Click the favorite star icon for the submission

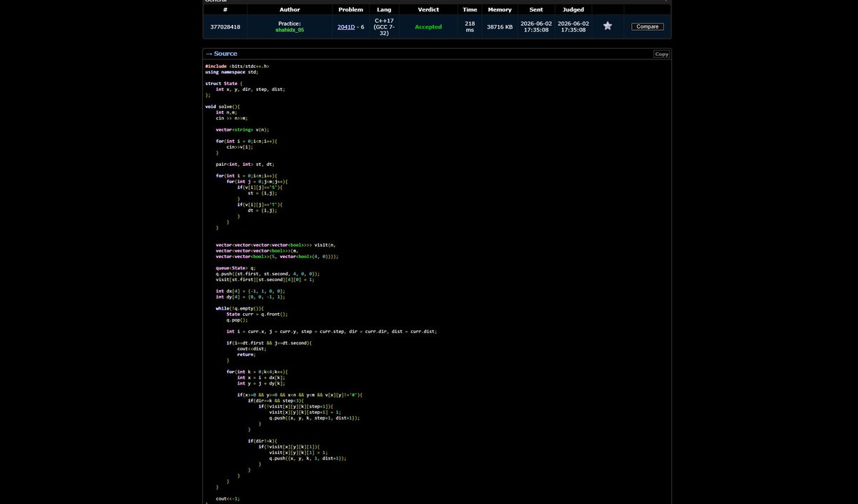point(607,26)
